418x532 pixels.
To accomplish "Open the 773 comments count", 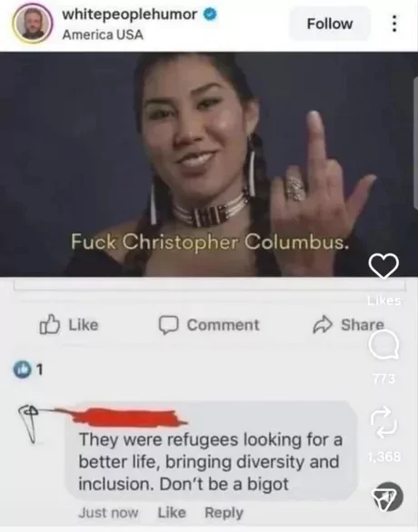I will [x=384, y=378].
